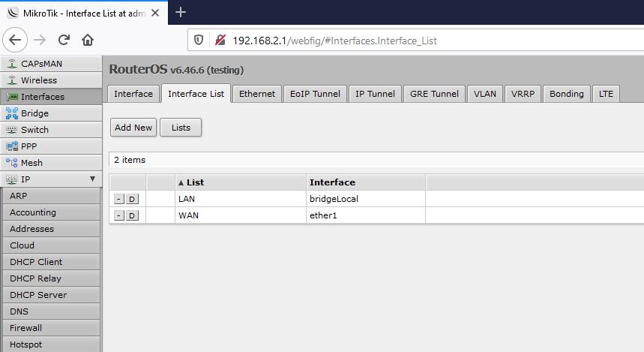Open the CAPsMAN menu
The image size is (644, 352).
(51, 64)
